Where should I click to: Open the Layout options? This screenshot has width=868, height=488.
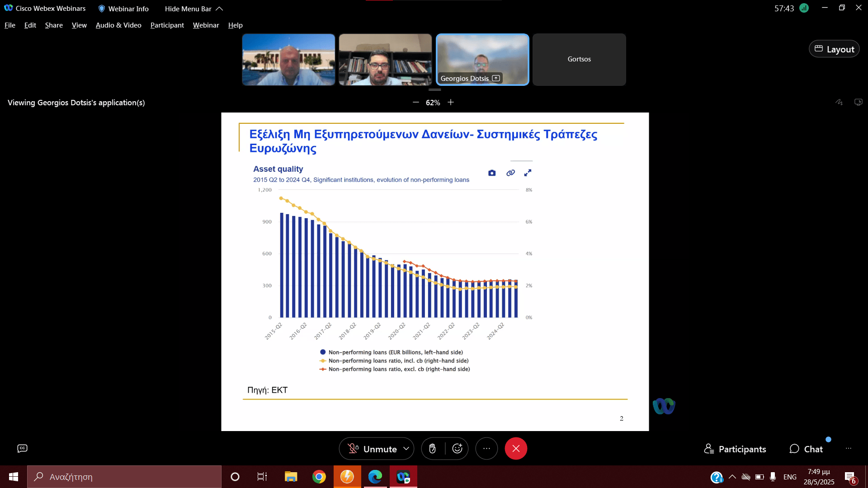834,49
